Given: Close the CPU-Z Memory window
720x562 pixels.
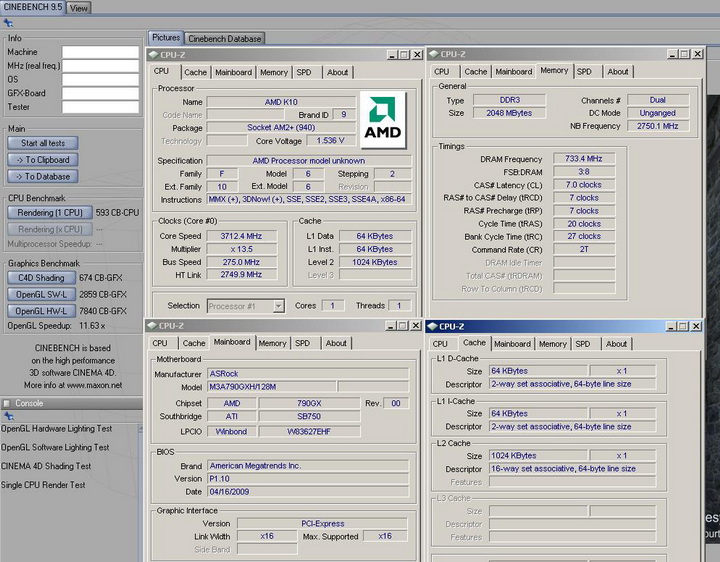Looking at the screenshot, I should (x=697, y=55).
